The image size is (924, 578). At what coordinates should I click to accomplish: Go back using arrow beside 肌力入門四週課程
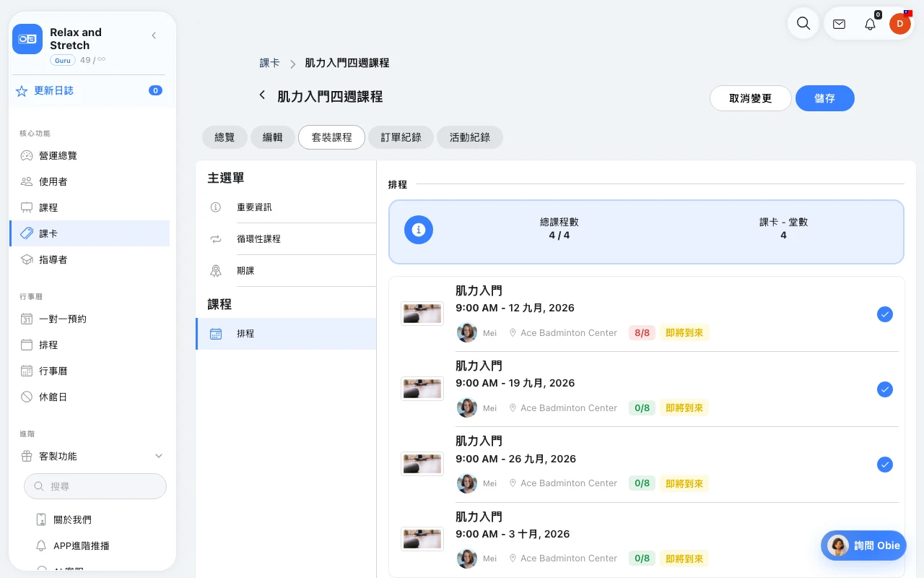262,95
